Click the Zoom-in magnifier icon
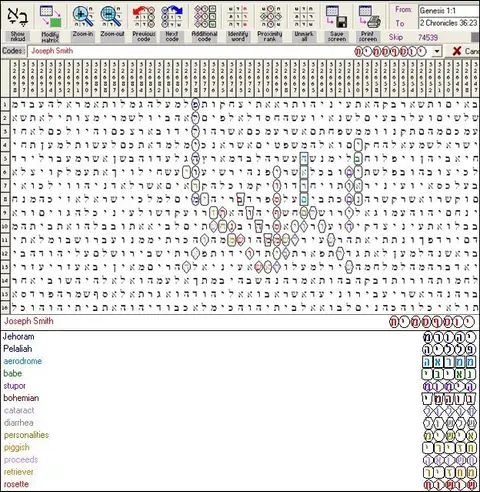The height and width of the screenshot is (492, 480). click(x=83, y=17)
